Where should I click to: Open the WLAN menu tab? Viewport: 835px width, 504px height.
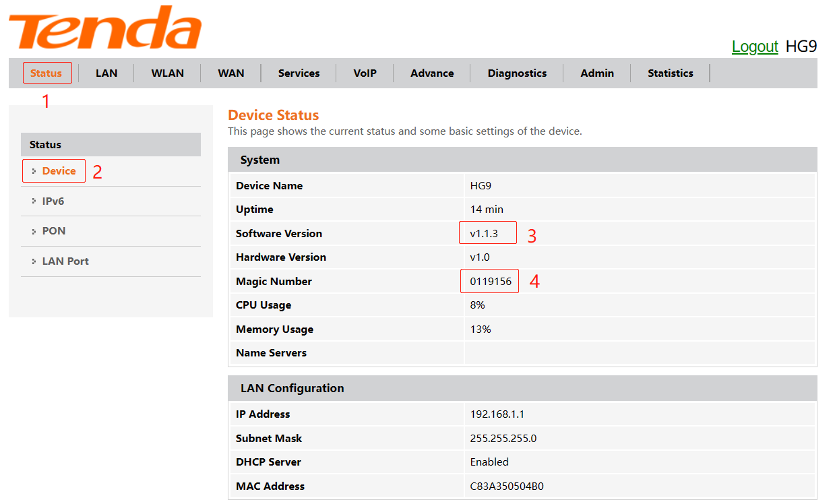click(167, 73)
